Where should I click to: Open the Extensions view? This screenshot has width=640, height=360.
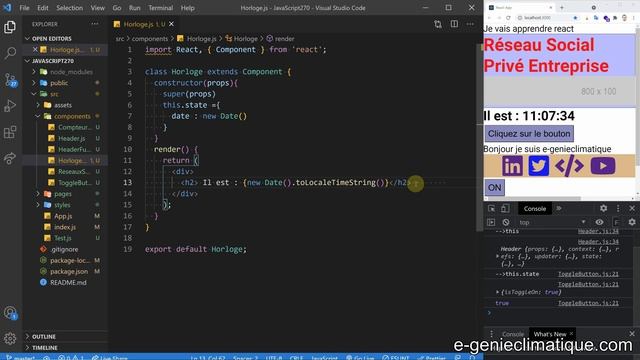[x=10, y=132]
